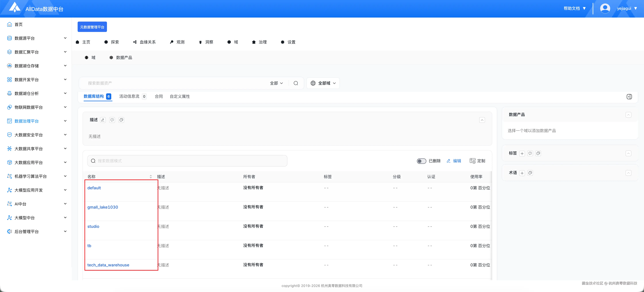Viewport: 644px width, 292px height.
Task: Click the 大数据安全平台 sidebar icon
Action: click(9, 135)
